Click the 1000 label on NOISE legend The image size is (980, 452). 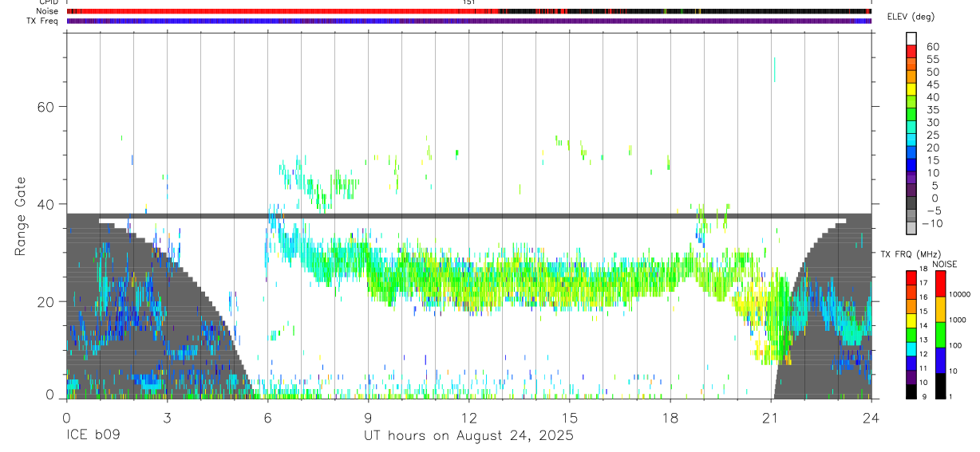[958, 320]
